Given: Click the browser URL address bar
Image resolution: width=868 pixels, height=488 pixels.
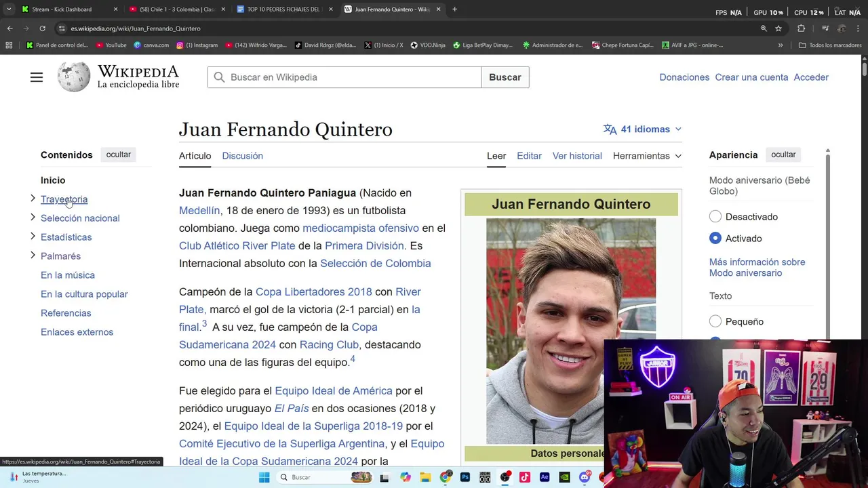Looking at the screenshot, I should [407, 28].
